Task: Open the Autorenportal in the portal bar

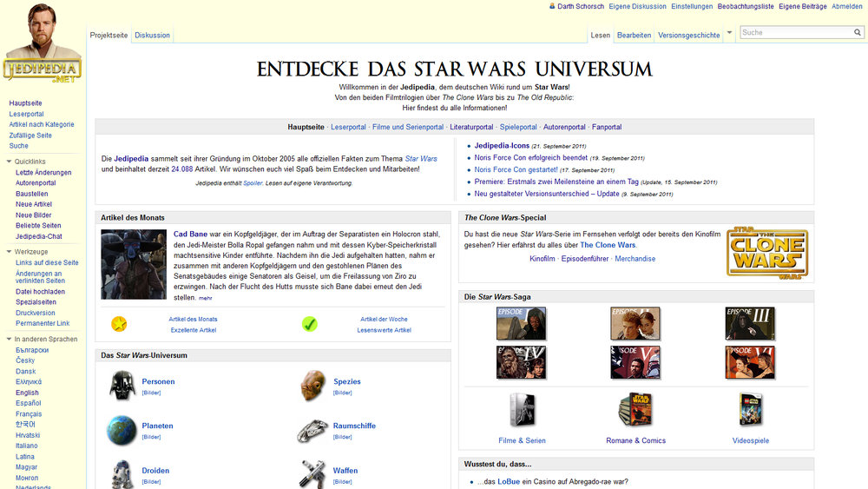Action: tap(564, 127)
